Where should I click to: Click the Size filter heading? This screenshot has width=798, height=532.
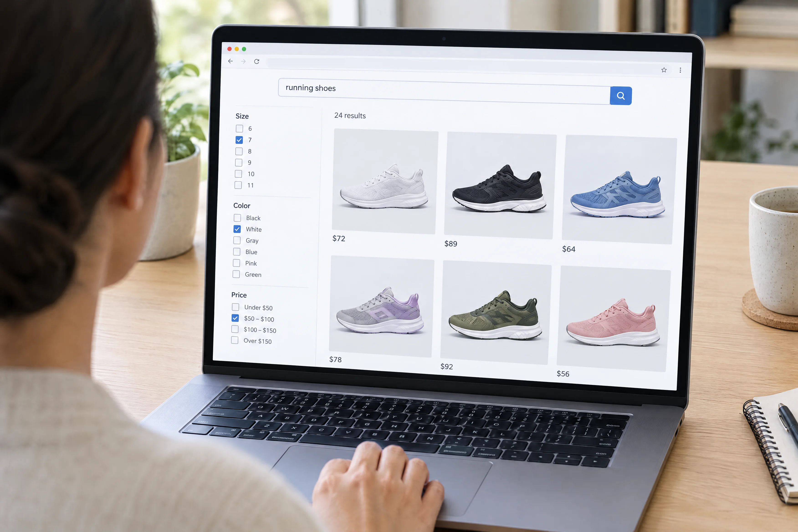[x=242, y=116]
